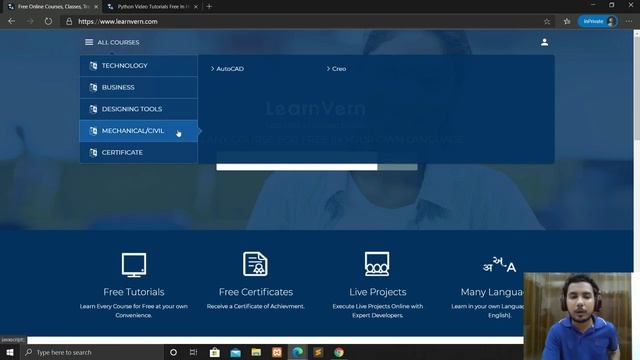The height and width of the screenshot is (360, 640).
Task: Click the Edge browser taskbar icon
Action: coord(298,352)
